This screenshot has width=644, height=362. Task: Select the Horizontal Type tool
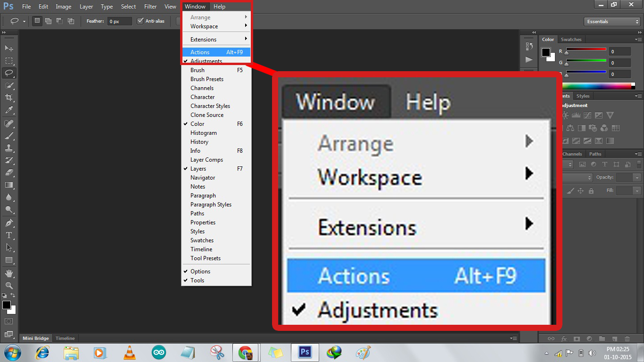pos(9,235)
